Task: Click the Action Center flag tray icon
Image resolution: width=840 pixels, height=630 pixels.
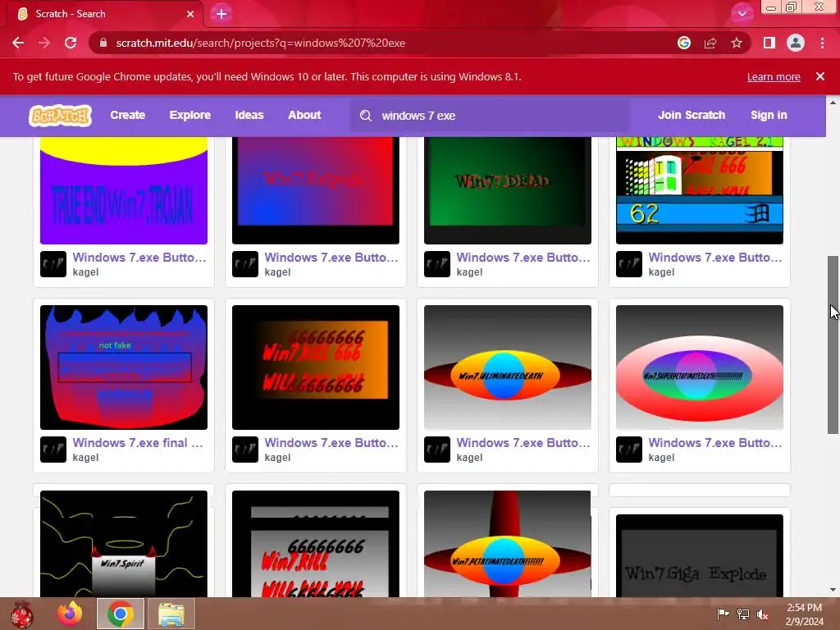Action: [723, 614]
